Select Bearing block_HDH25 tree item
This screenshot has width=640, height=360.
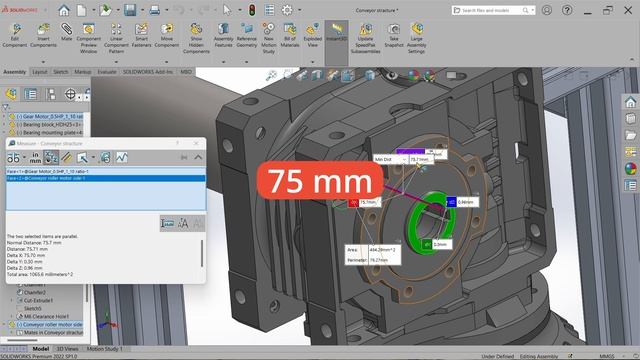pos(49,124)
